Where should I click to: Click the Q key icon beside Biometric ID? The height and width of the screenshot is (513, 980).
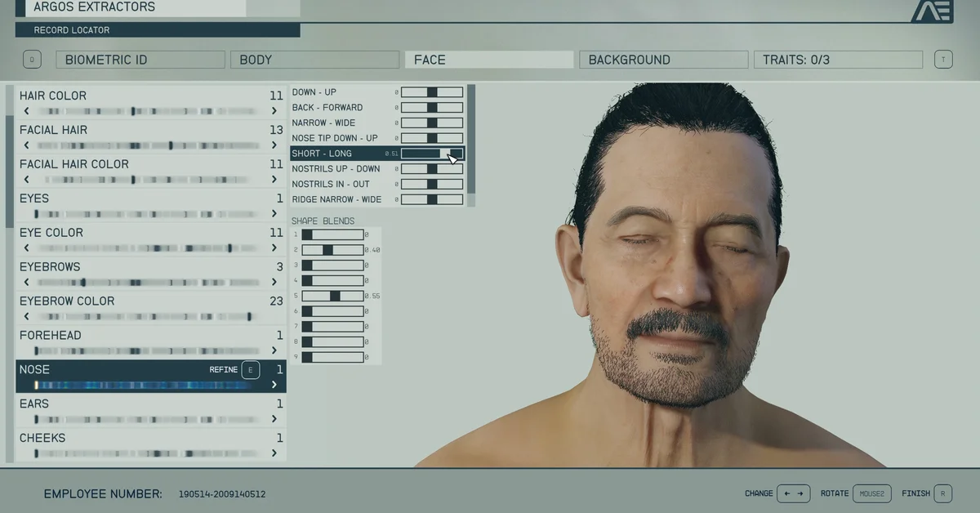click(x=31, y=60)
